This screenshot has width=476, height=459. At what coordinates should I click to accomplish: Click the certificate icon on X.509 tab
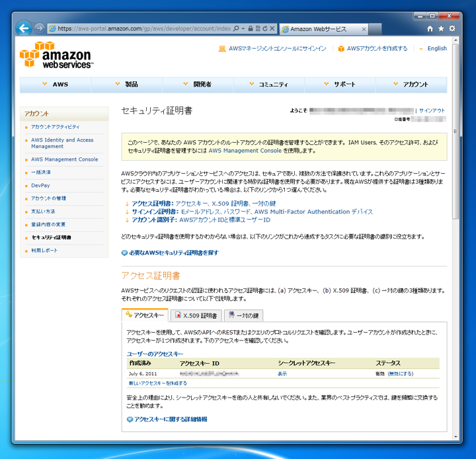(x=178, y=315)
